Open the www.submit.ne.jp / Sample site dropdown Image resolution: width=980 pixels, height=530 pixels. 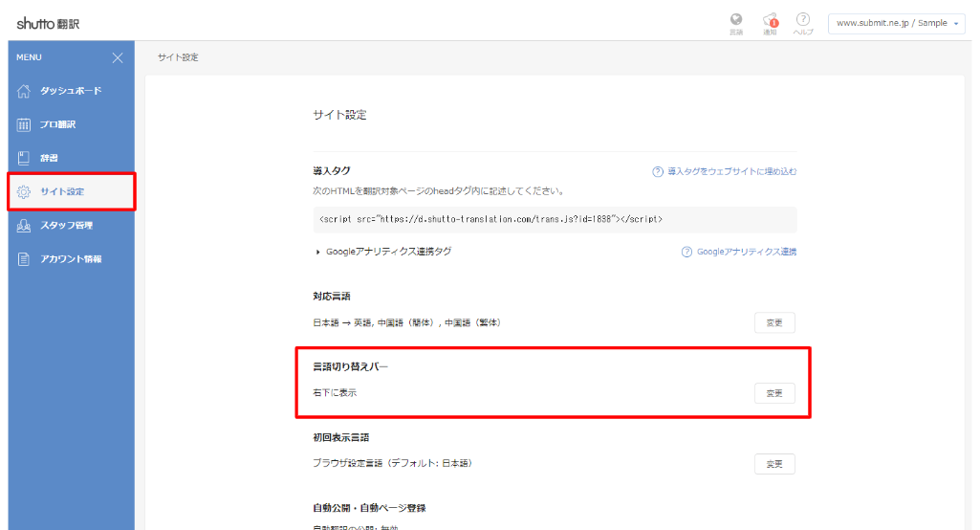pos(896,23)
